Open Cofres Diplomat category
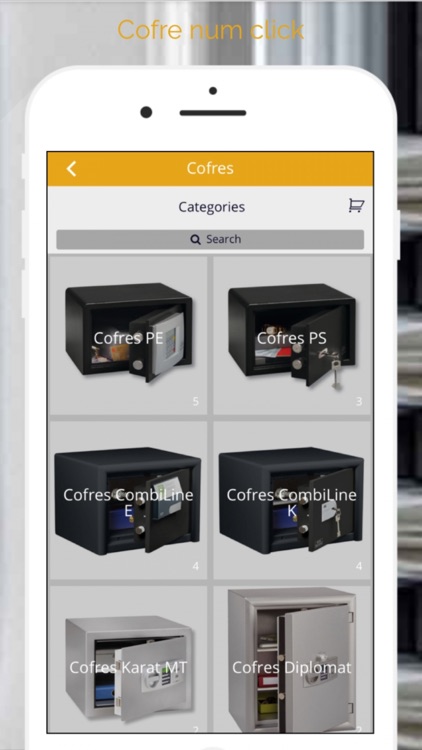This screenshot has height=750, width=422. click(x=292, y=659)
